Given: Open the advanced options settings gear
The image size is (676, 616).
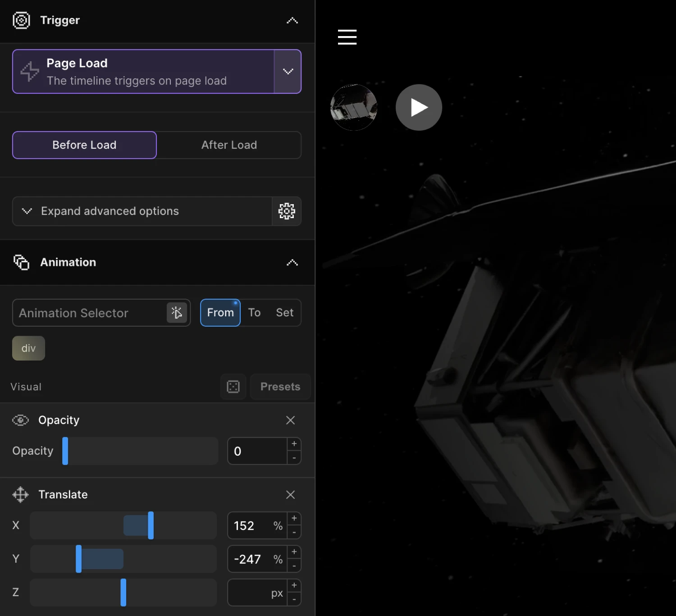Looking at the screenshot, I should [287, 211].
